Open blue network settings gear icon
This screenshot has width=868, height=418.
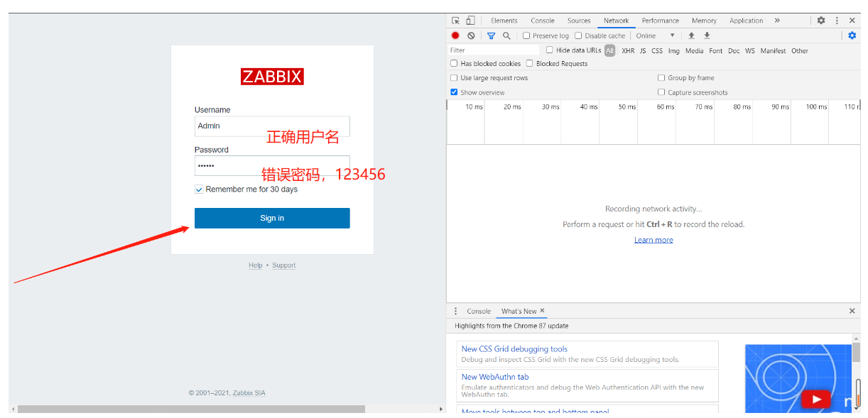coord(852,35)
